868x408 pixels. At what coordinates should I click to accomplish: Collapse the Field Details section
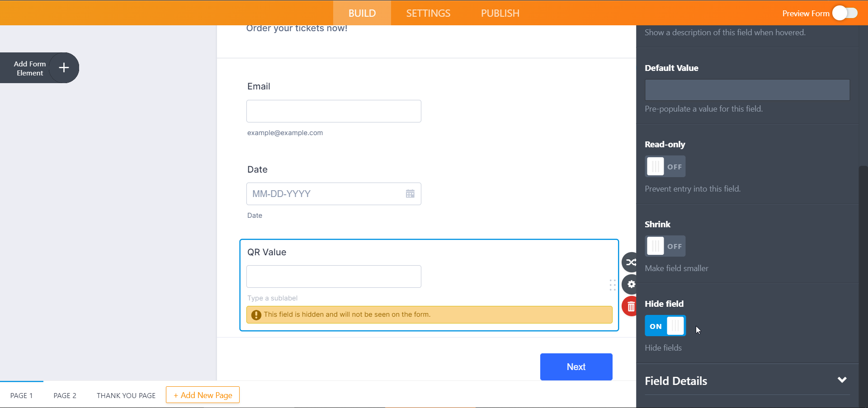[842, 380]
